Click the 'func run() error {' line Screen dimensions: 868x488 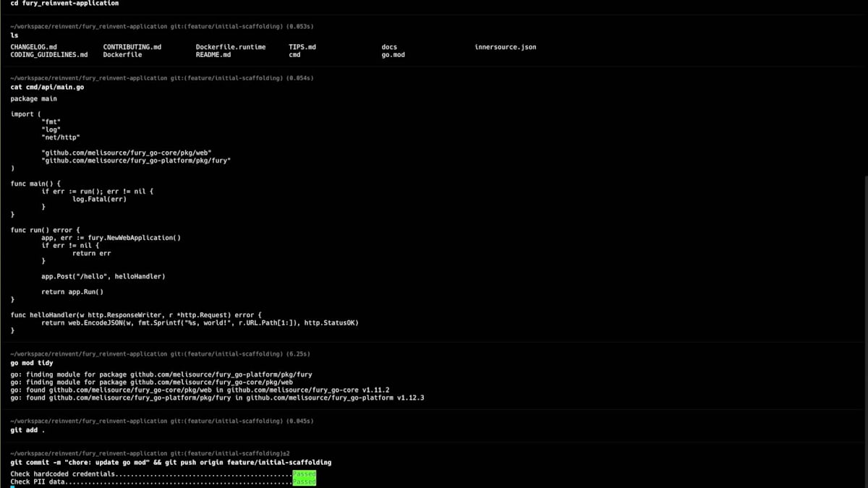45,230
